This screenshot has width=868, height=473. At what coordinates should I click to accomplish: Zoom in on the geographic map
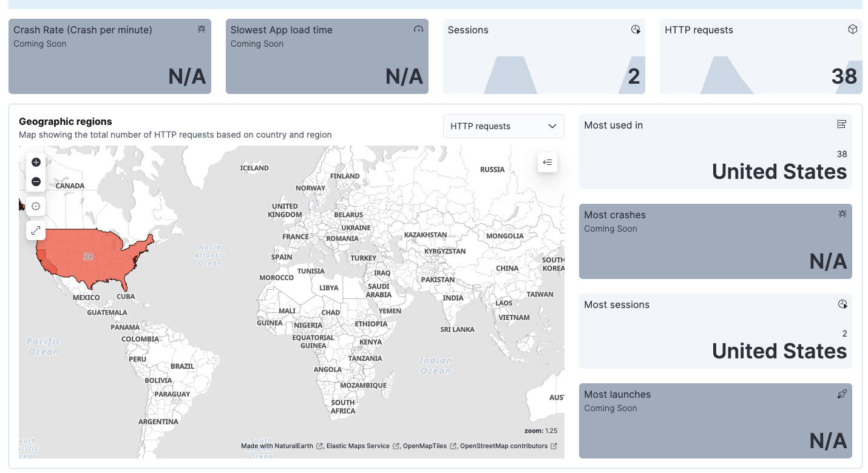[36, 163]
